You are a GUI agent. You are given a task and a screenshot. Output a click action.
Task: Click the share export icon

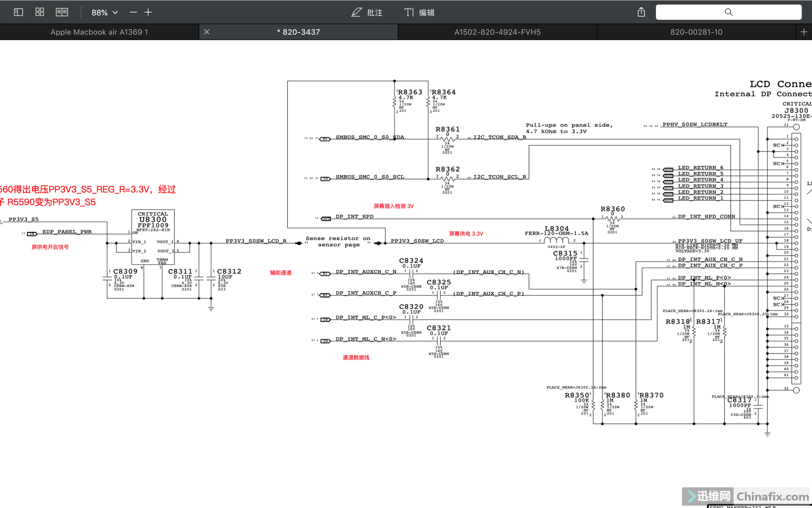point(641,12)
